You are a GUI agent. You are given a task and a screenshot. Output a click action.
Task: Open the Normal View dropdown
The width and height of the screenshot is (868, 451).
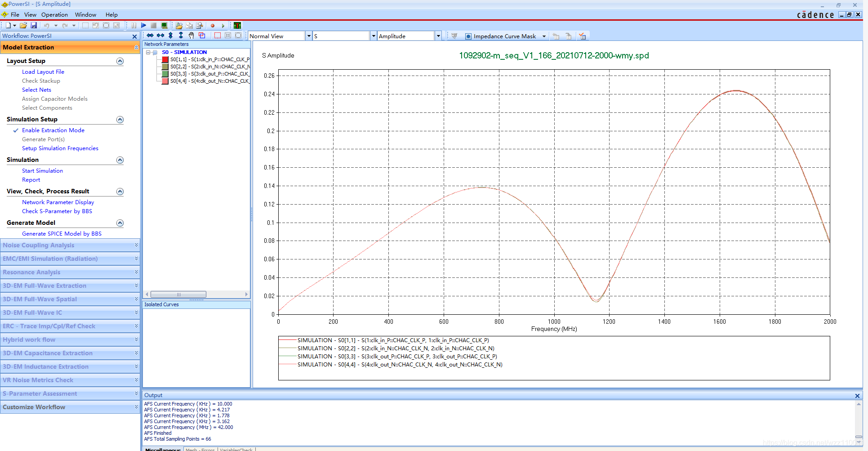click(x=309, y=36)
